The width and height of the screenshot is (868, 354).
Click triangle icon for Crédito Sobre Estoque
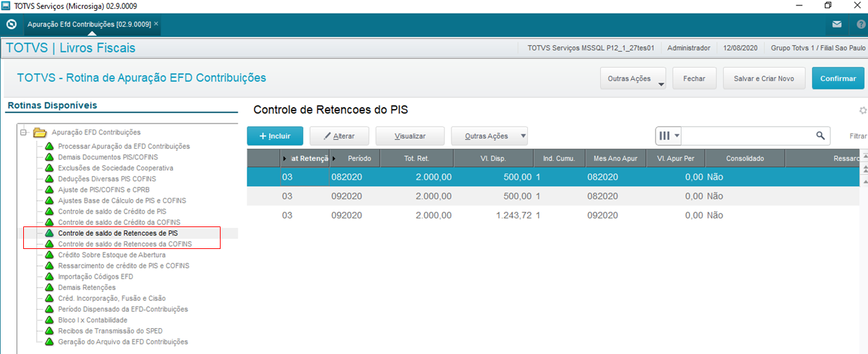(x=49, y=255)
